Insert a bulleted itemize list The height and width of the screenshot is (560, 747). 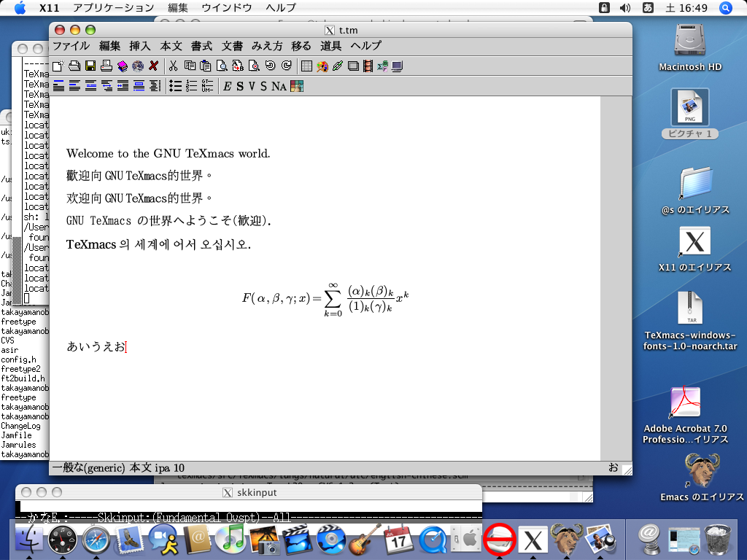point(176,86)
